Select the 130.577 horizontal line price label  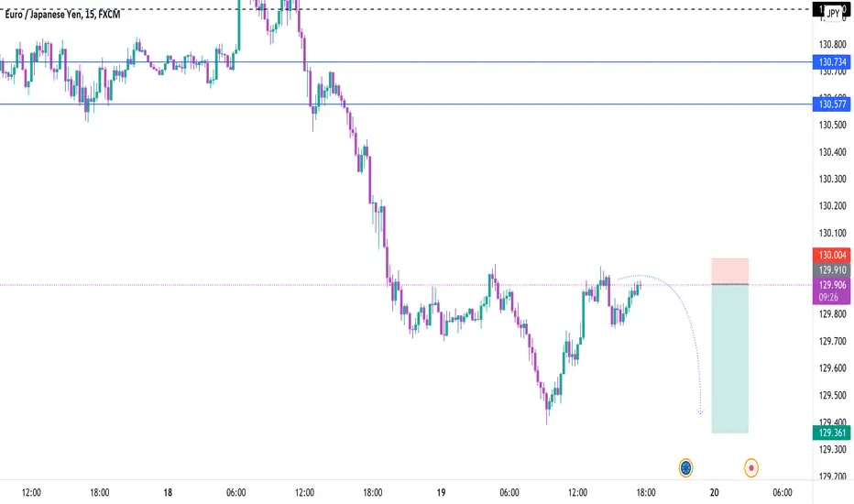832,104
